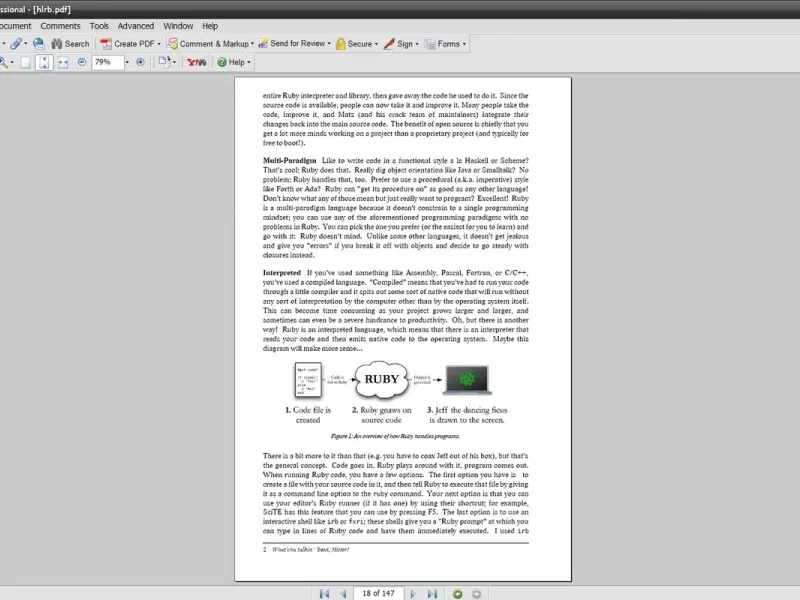Viewport: 800px width, 600px height.
Task: Click the zoom out minus icon
Action: 82,62
